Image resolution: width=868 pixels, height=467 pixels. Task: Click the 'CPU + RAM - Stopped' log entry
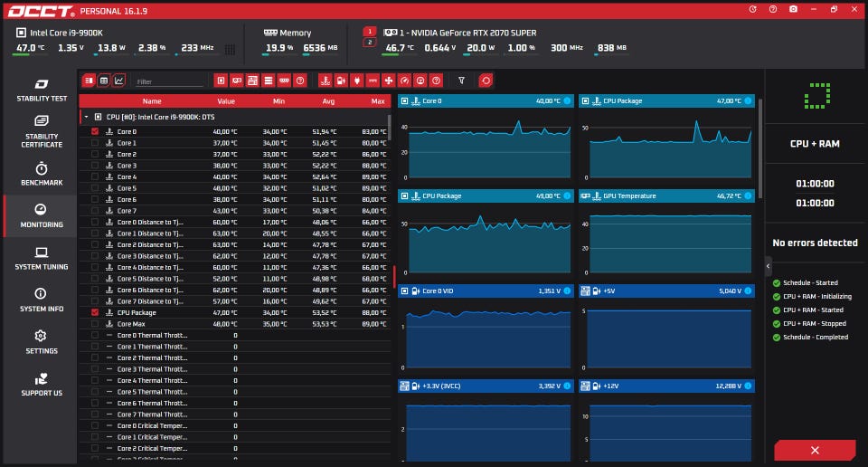tap(815, 323)
